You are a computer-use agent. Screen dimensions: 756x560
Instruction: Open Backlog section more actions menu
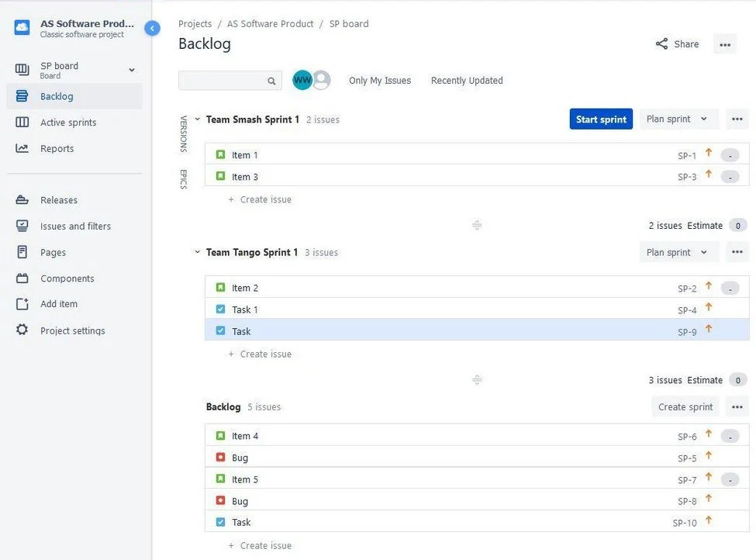(x=737, y=407)
